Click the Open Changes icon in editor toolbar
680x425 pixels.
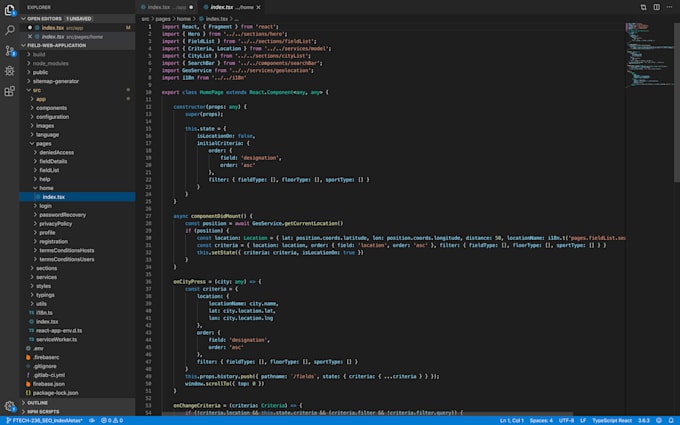tap(643, 7)
